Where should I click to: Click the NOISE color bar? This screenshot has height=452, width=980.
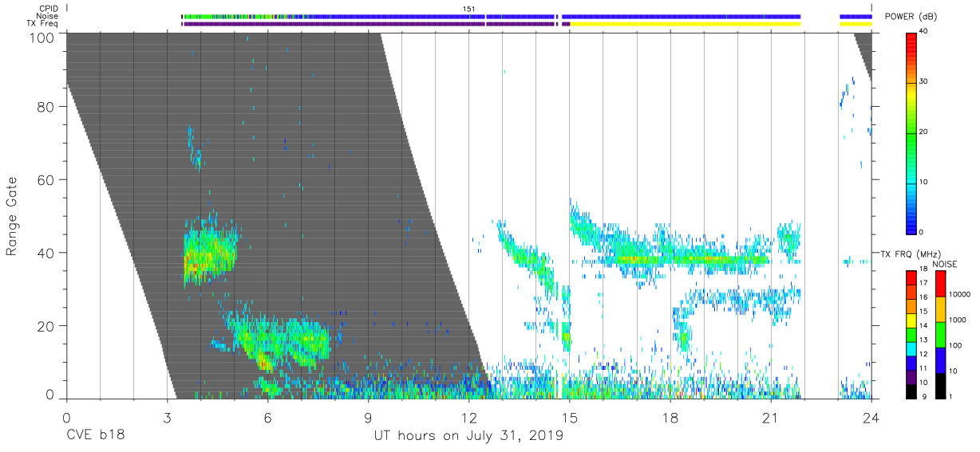pyautogui.click(x=940, y=335)
